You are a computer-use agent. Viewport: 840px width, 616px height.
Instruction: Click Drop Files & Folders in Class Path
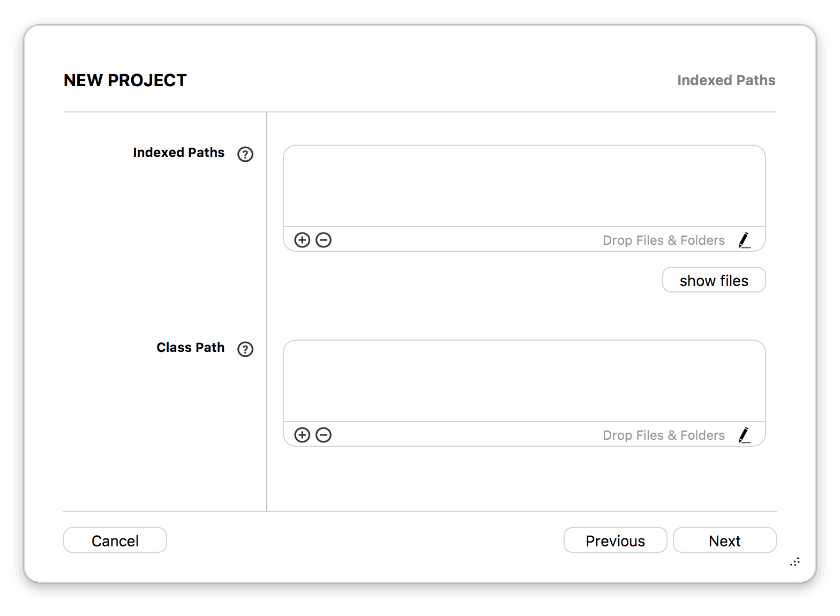(x=664, y=435)
